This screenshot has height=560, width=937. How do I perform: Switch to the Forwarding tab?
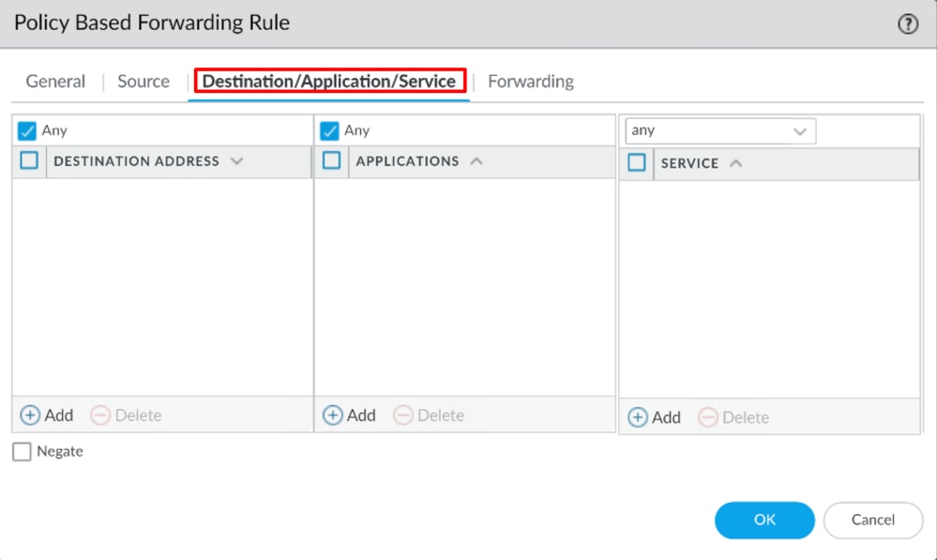coord(531,82)
